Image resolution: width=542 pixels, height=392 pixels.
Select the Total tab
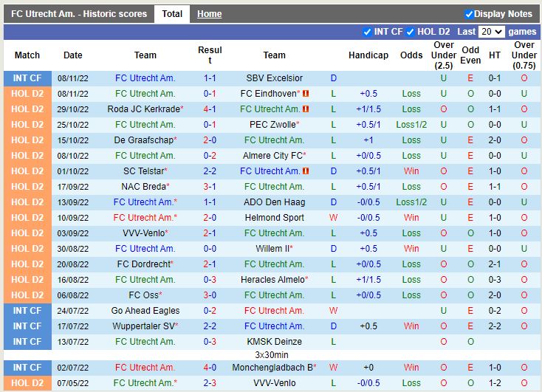[x=172, y=14]
